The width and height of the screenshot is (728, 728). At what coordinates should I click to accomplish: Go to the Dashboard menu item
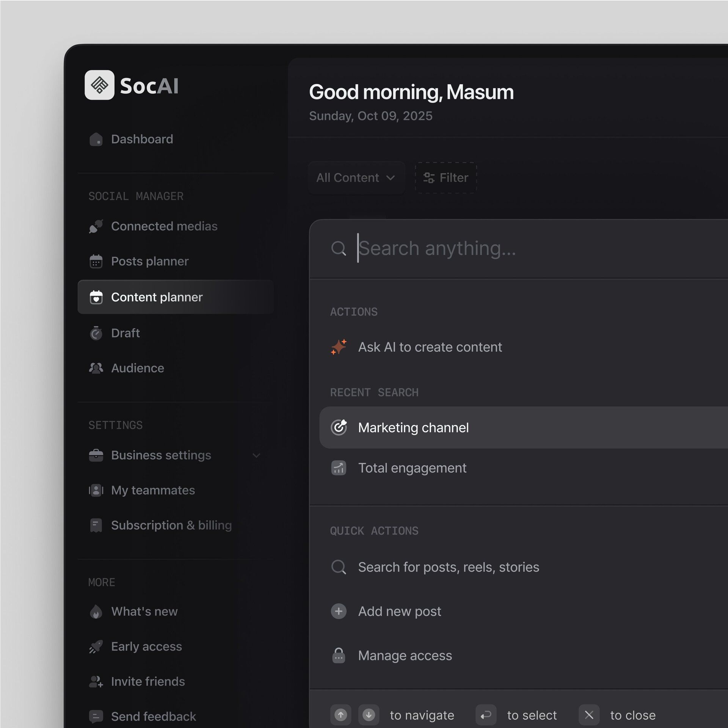[x=142, y=139]
